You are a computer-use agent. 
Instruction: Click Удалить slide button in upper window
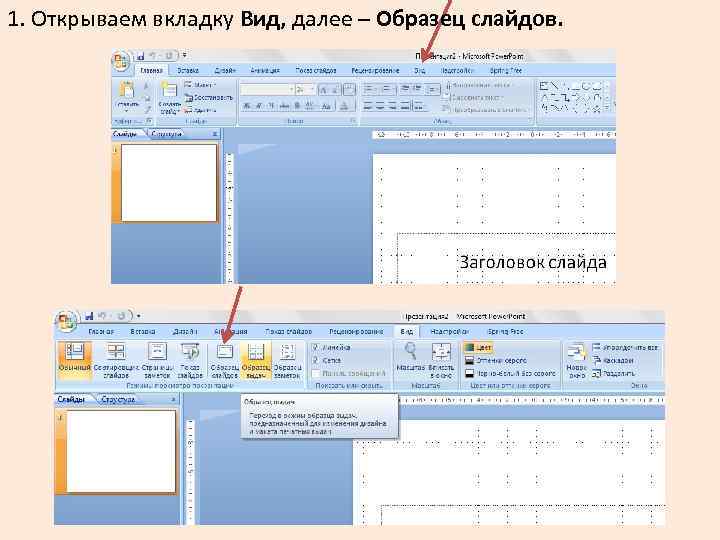tap(201, 110)
